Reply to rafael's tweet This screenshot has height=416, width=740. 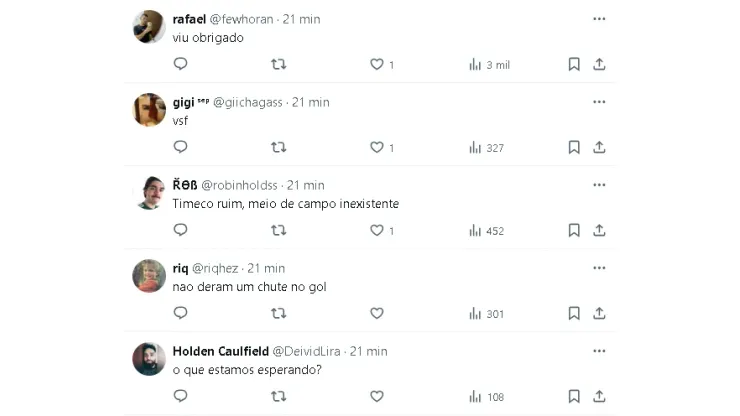tap(181, 64)
